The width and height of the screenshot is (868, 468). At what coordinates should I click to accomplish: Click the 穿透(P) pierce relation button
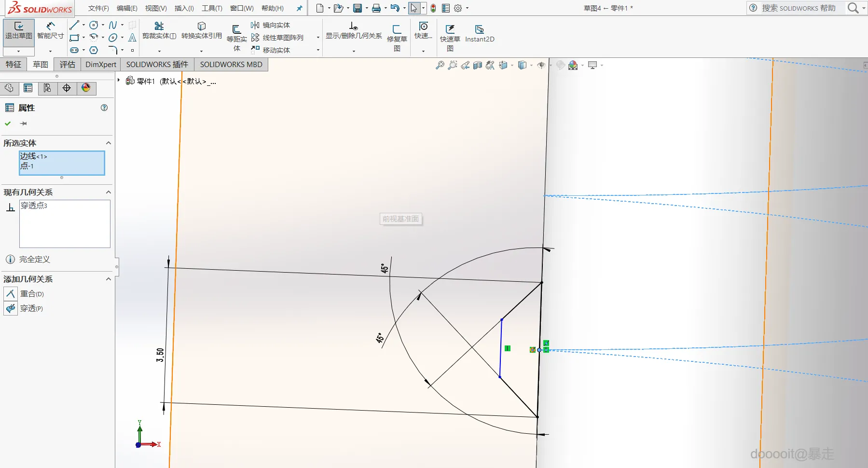[x=11, y=308]
